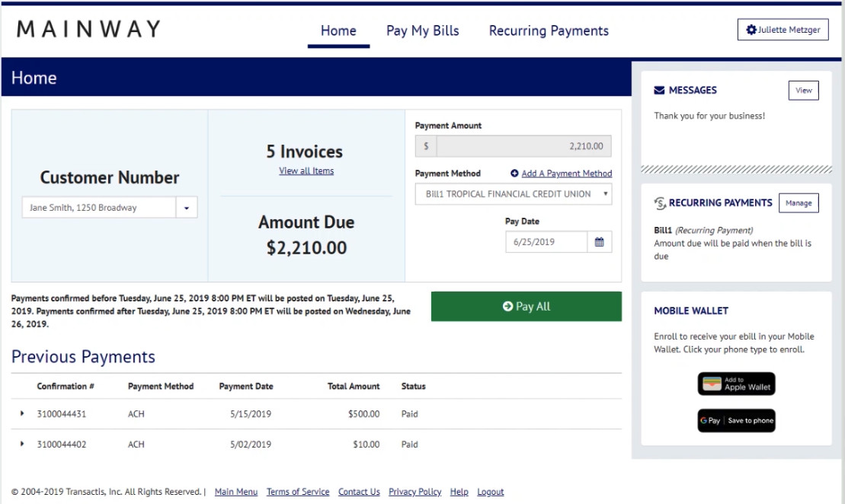This screenshot has height=504, width=845.
Task: Click the $500.00 total amount cell
Action: click(363, 414)
